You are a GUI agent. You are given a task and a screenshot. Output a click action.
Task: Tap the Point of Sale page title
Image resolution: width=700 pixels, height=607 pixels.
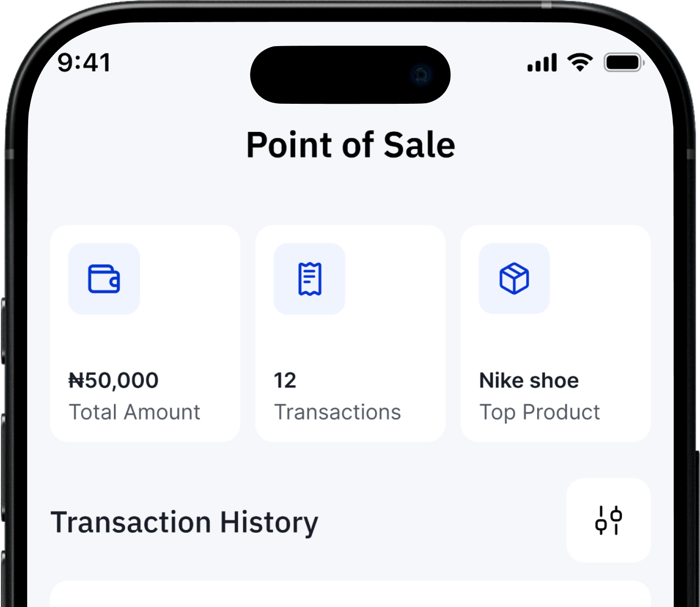351,145
